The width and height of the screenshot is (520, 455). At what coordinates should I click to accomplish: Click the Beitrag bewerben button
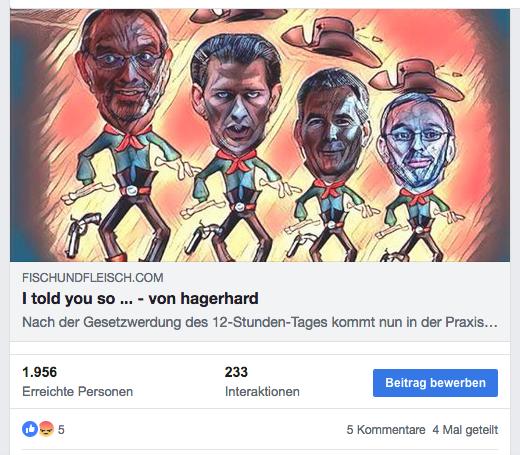click(x=435, y=383)
